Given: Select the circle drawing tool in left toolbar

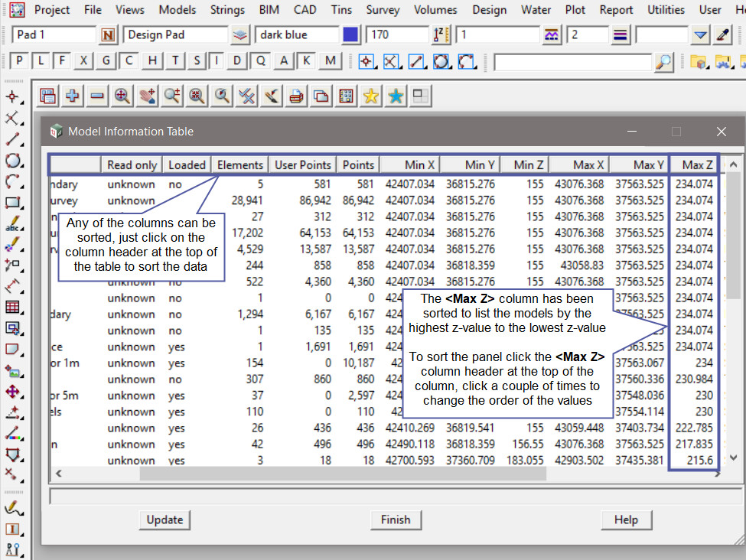Looking at the screenshot, I should coord(12,161).
